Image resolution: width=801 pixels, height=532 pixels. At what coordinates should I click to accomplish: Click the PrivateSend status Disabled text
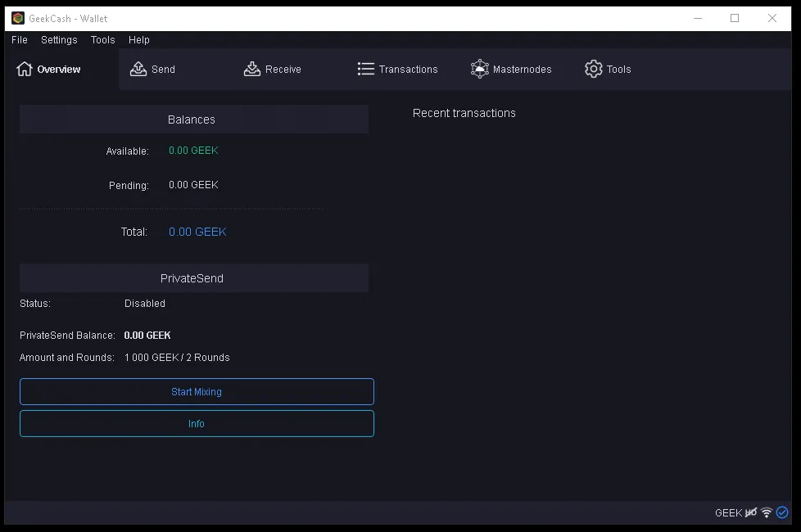pyautogui.click(x=145, y=304)
